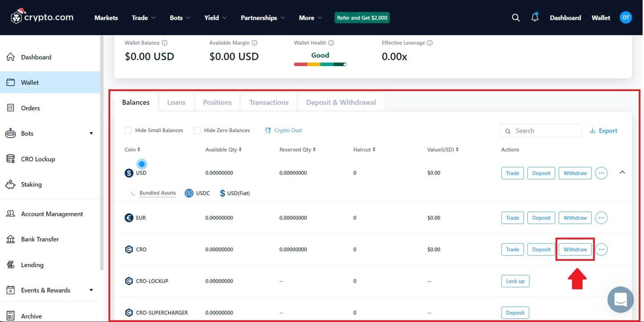Open the live chat bubble
The height and width of the screenshot is (322, 644).
click(x=620, y=299)
